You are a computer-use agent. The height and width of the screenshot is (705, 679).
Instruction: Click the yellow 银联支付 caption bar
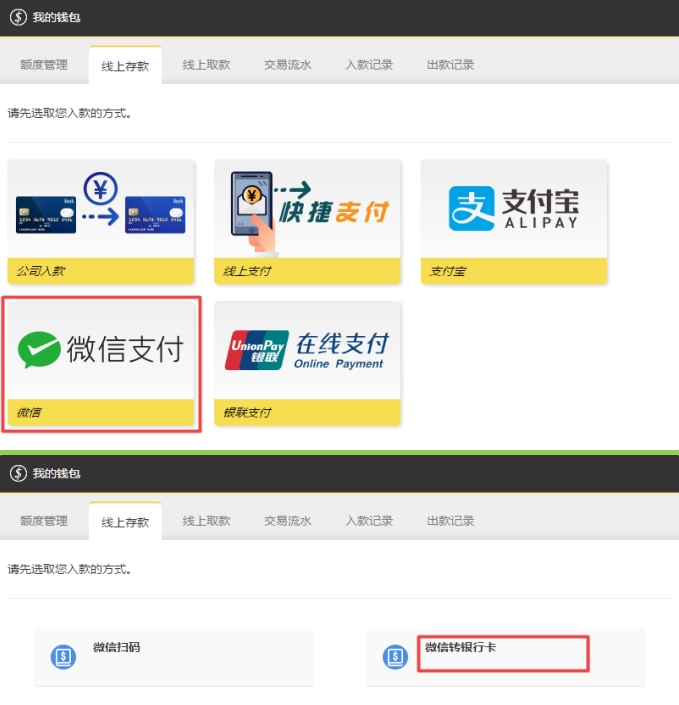click(x=307, y=412)
